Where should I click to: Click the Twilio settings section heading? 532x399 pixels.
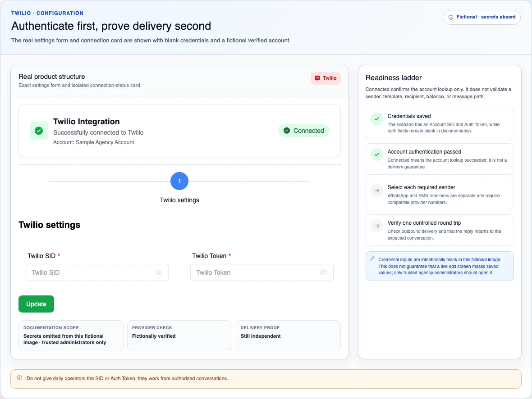point(50,225)
